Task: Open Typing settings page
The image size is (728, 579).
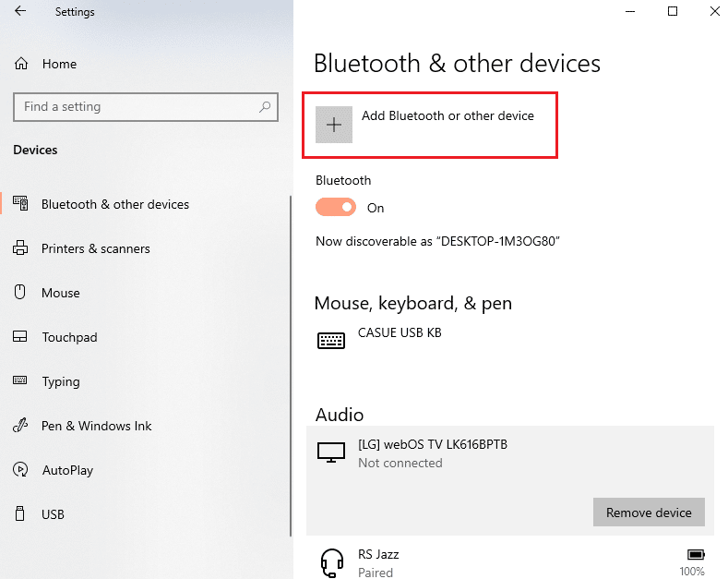Action: (x=61, y=381)
